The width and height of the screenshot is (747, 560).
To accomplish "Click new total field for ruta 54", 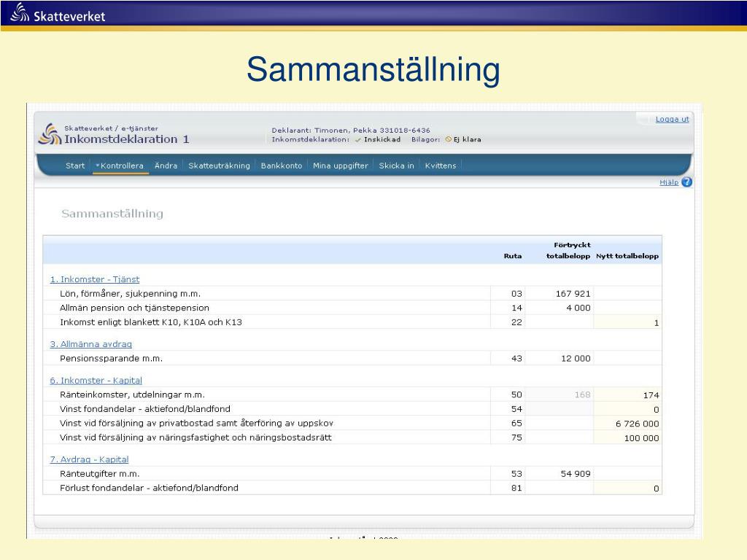I will [x=627, y=409].
